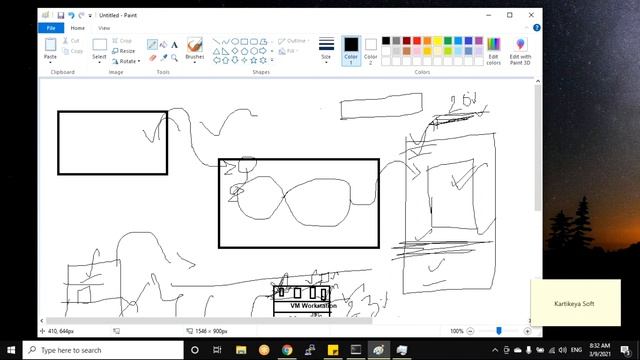Pick the purple color swatch
Image resolution: width=640 pixels, height=360 pixels.
(x=479, y=40)
